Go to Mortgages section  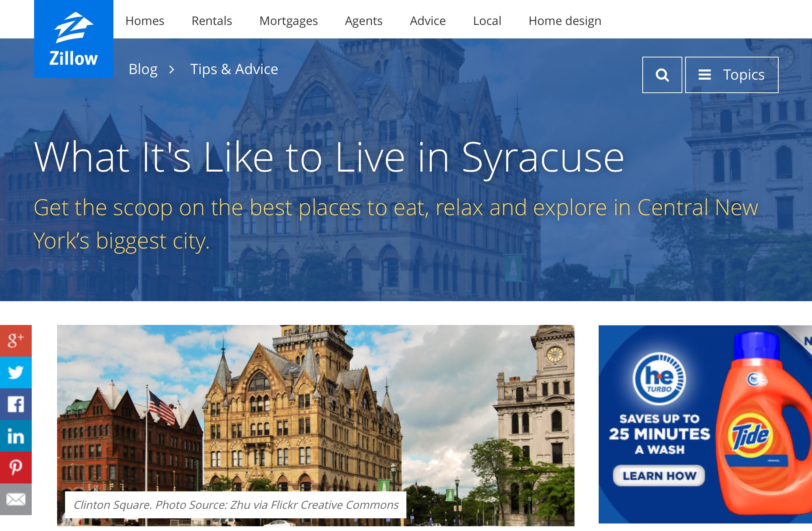(288, 21)
